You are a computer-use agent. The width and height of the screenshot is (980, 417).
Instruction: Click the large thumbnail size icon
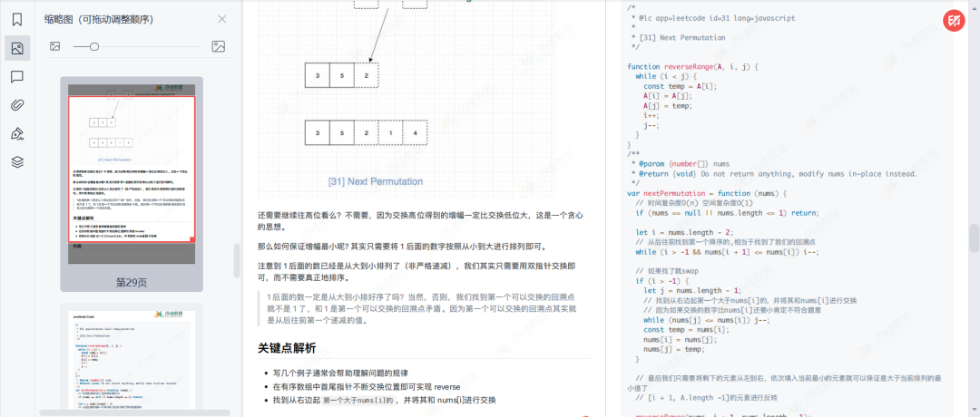pyautogui.click(x=218, y=46)
